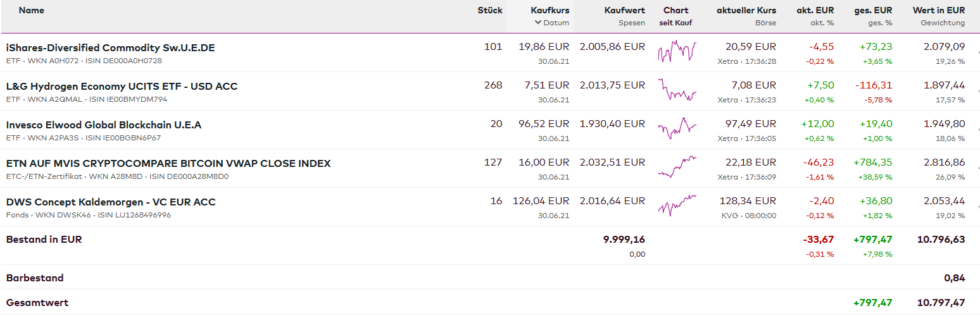Open L&G Hydrogen Economy UCITS ETF details
This screenshot has width=980, height=318.
click(x=122, y=86)
